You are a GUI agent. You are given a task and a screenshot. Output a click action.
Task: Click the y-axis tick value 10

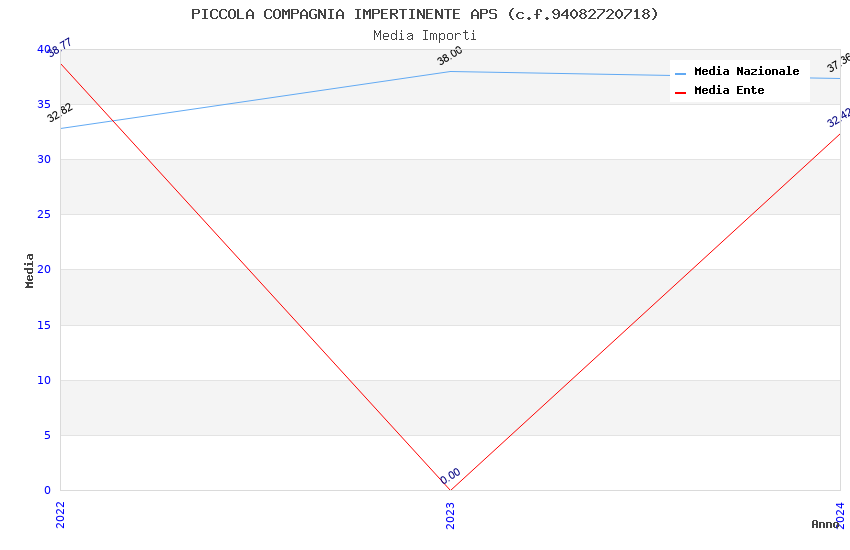click(43, 380)
